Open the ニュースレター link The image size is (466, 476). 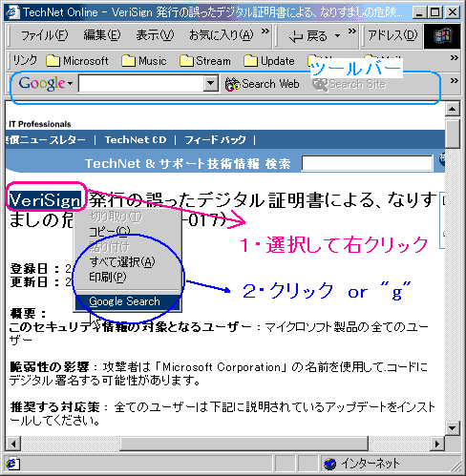[45, 139]
